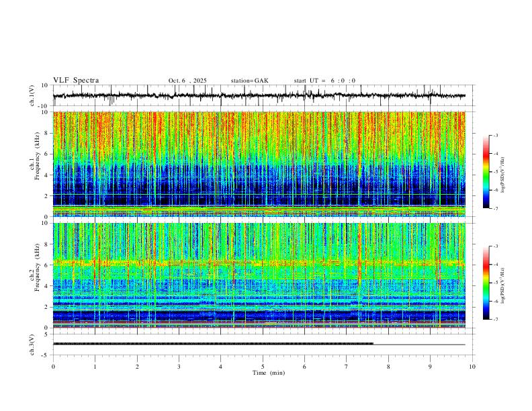The width and height of the screenshot is (532, 411).
Task: Click the ch.1 voltage waveform trace
Action: [259, 95]
